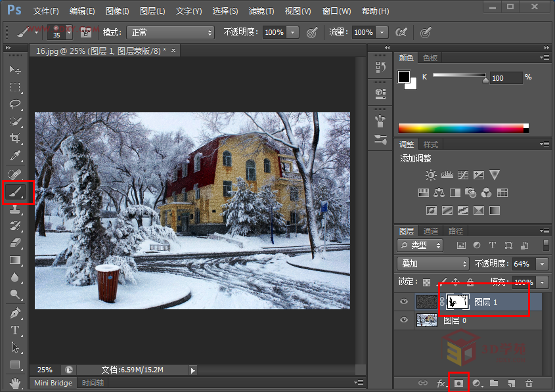Toggle pressure for size button
This screenshot has width=555, height=392.
coord(426,33)
